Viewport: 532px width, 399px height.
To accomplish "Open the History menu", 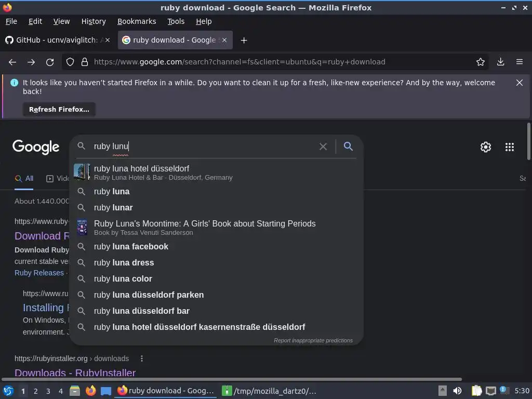I will [94, 21].
